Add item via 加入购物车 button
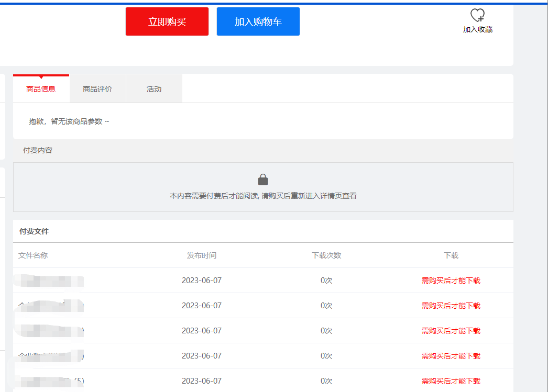This screenshot has width=548, height=392. pos(258,21)
